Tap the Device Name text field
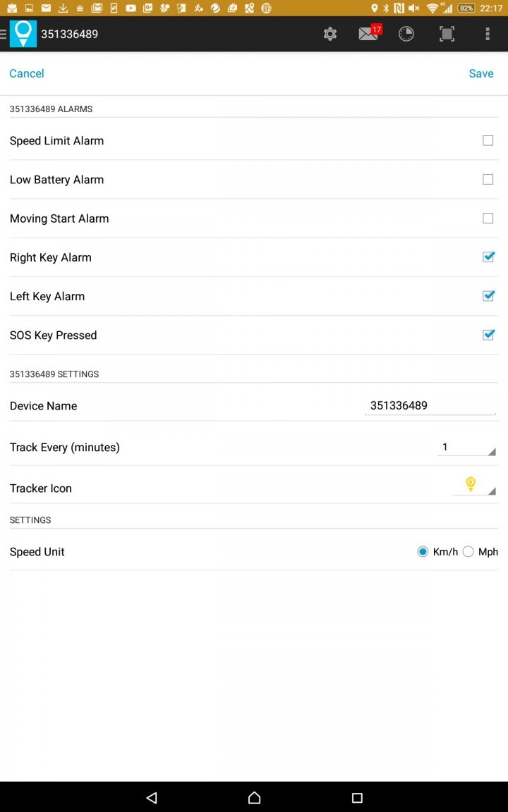 click(x=430, y=406)
